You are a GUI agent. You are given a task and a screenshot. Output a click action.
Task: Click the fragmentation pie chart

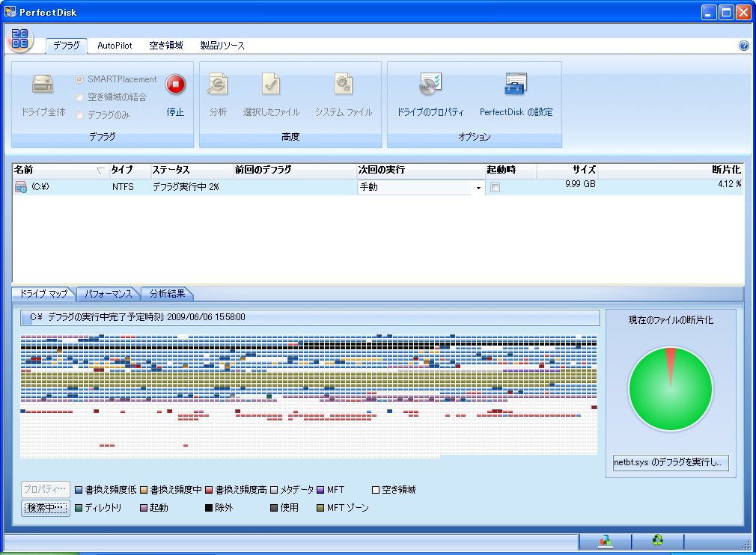(x=671, y=389)
